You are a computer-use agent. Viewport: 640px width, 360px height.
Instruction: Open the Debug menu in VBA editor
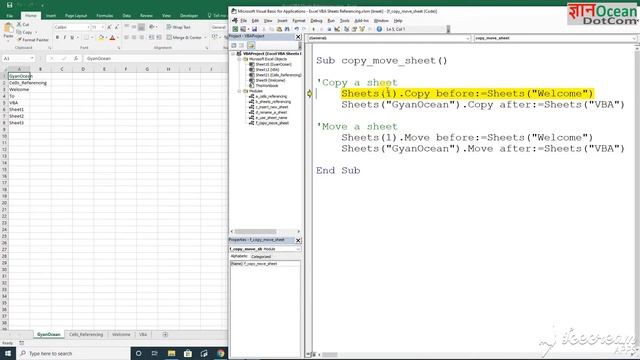click(x=316, y=20)
